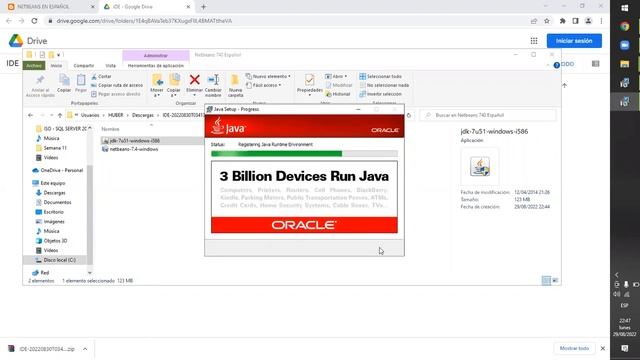Bookmark page with Chrome star icon
640x360 pixels.
[547, 21]
